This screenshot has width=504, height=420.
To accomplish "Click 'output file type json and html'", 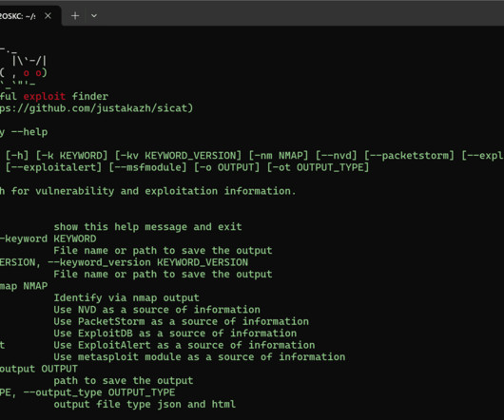I will click(x=145, y=404).
